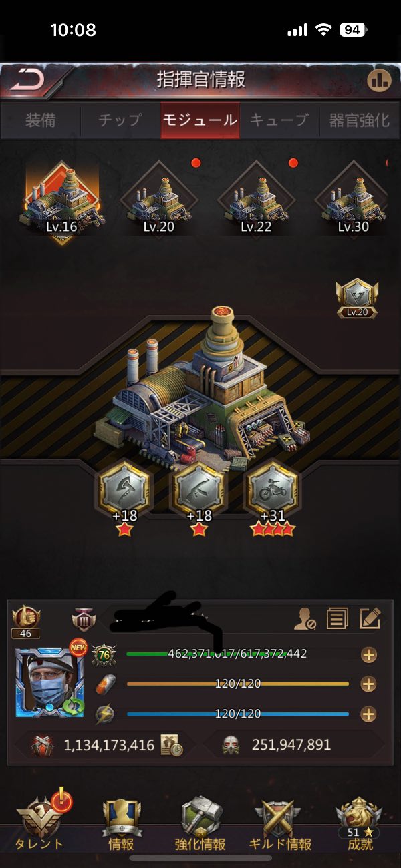Tap the commander avatar portrait
401x868 pixels.
[x=49, y=682]
